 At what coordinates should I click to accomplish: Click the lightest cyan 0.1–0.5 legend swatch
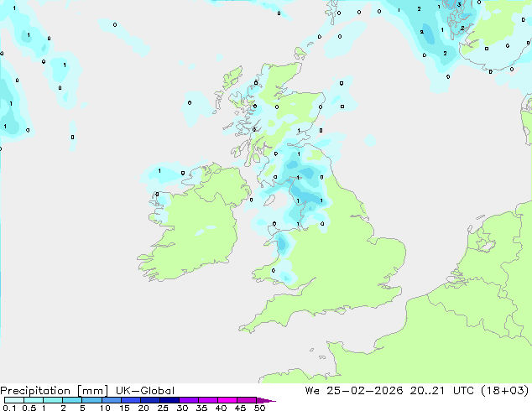14,400
